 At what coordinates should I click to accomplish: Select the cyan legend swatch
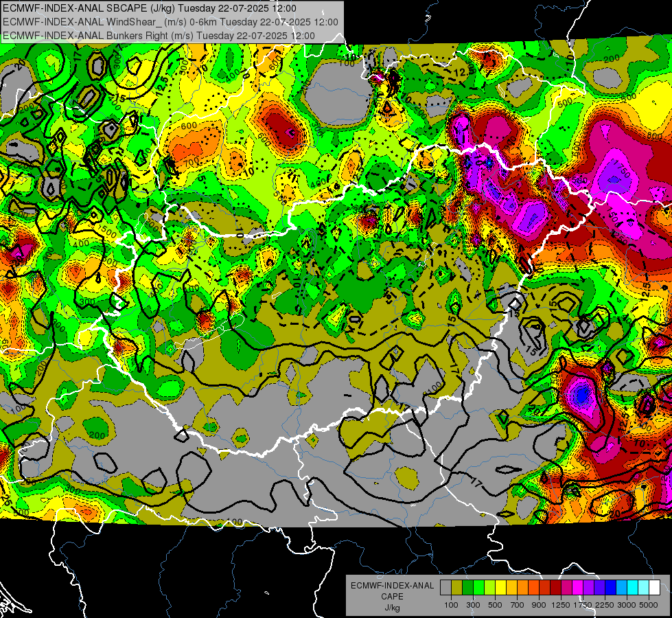[632, 587]
